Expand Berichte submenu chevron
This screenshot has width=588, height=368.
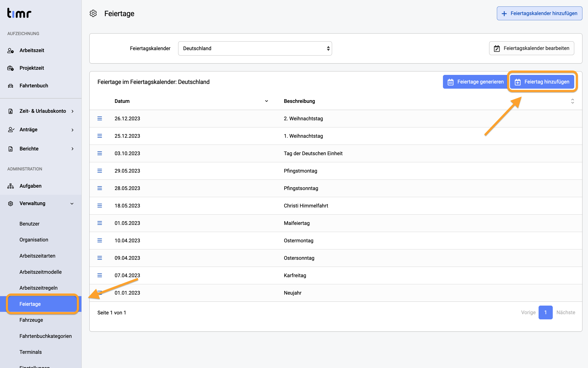[72, 149]
